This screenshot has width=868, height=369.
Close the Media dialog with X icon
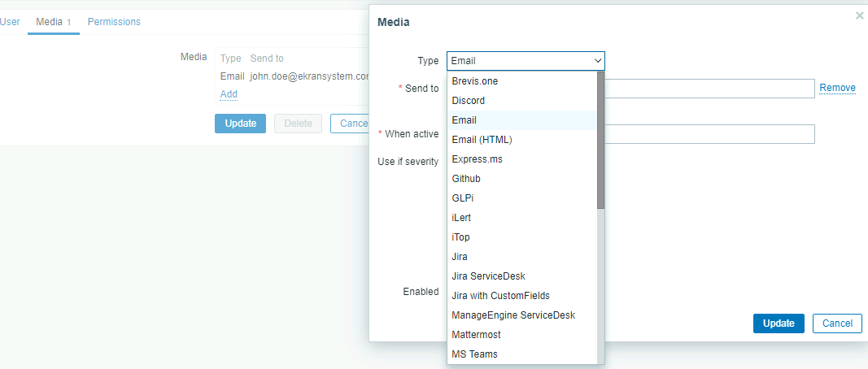pyautogui.click(x=859, y=15)
